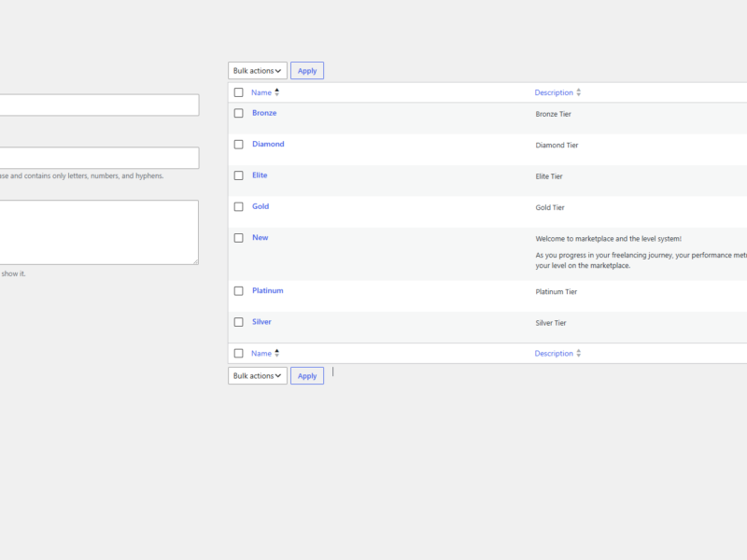Viewport: 747px width, 560px height.
Task: Focus the first text field of the form
Action: [x=99, y=105]
